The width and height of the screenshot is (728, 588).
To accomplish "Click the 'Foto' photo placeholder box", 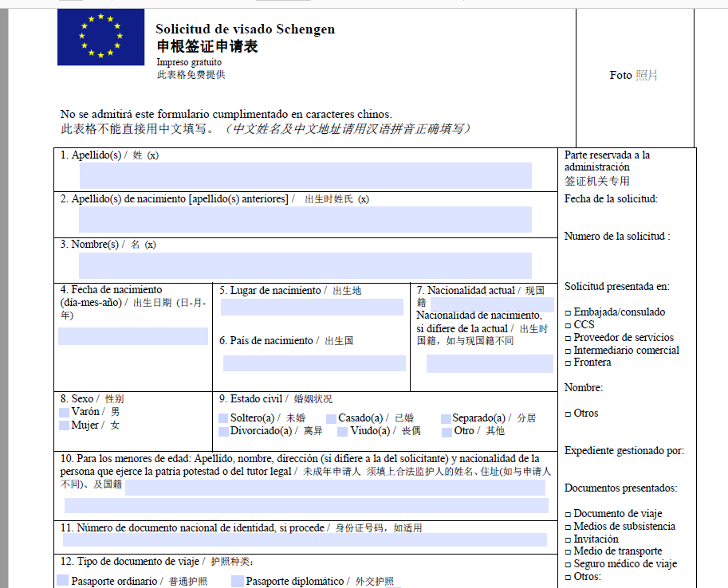I will [635, 78].
